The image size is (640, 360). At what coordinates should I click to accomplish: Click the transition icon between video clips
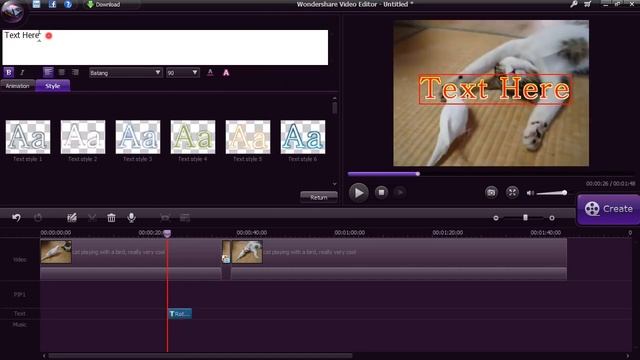(x=226, y=258)
